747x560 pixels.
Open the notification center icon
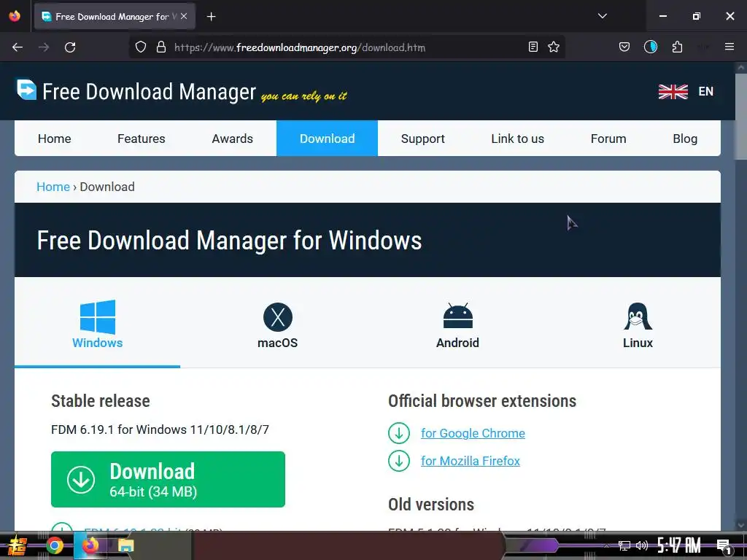pos(724,545)
